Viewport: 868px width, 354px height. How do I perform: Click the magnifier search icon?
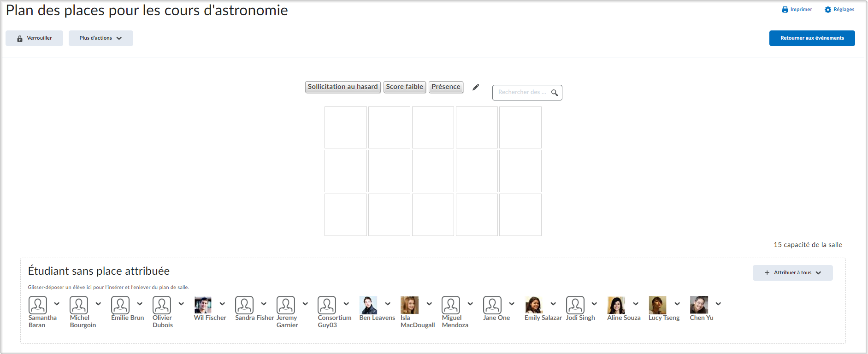tap(555, 93)
